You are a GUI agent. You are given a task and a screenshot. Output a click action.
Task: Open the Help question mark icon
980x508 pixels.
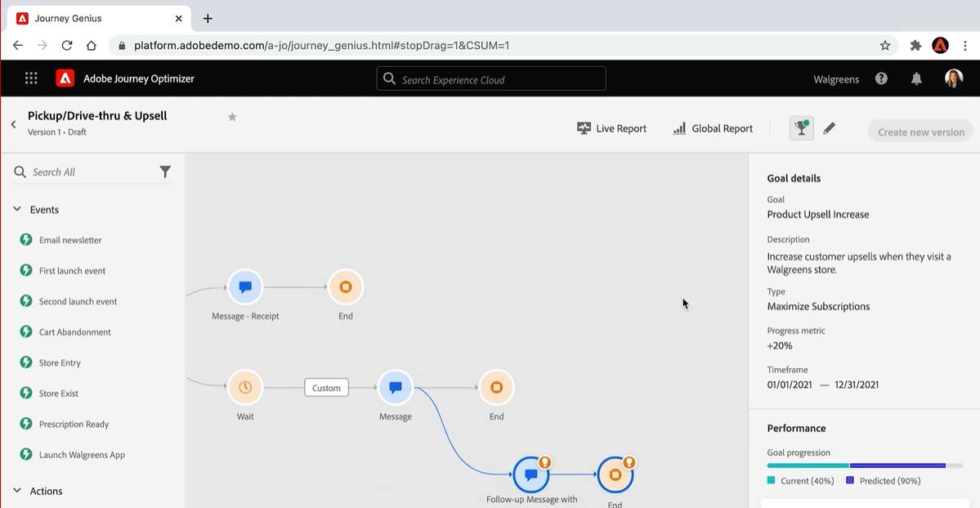[881, 79]
